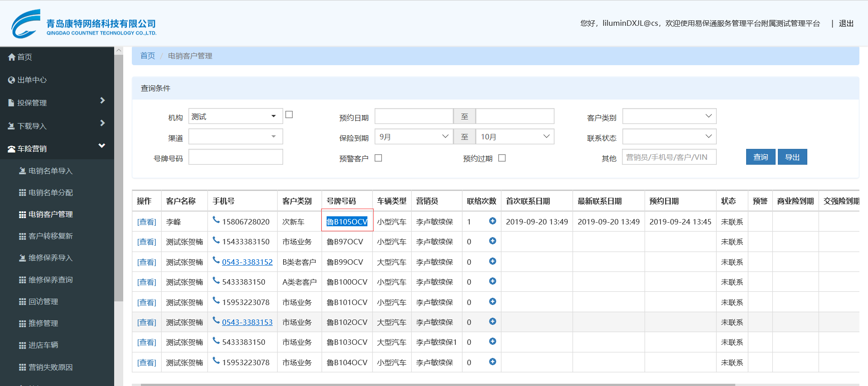The height and width of the screenshot is (386, 868).
Task: Click the globe icon for 出单中心
Action: pos(12,80)
